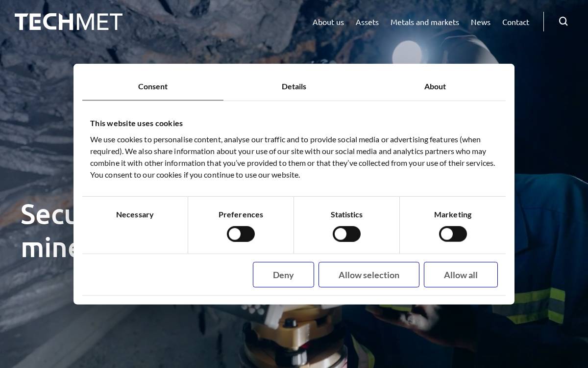
Task: Open Metals and markets menu
Action: pyautogui.click(x=425, y=22)
